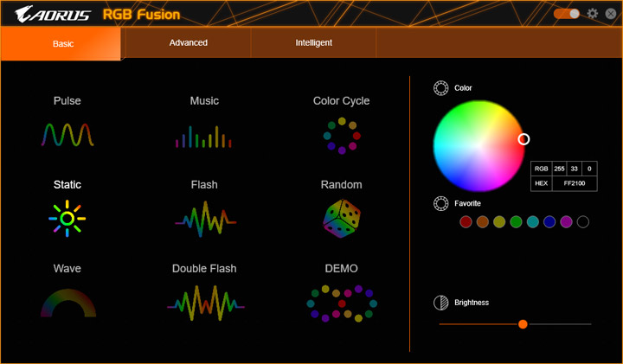The width and height of the screenshot is (623, 364).
Task: Select the Random dice icon
Action: coord(342,219)
